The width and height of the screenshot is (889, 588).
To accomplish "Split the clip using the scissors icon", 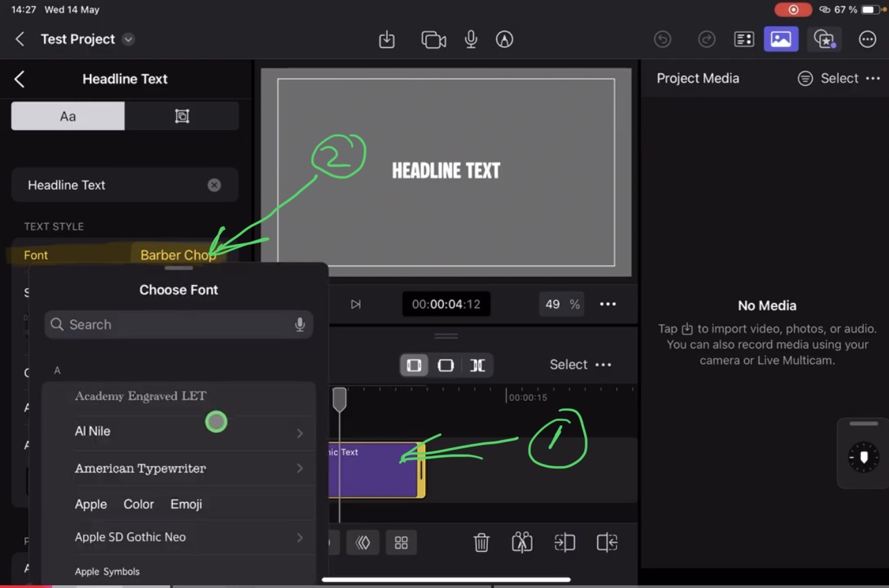I will click(x=522, y=542).
